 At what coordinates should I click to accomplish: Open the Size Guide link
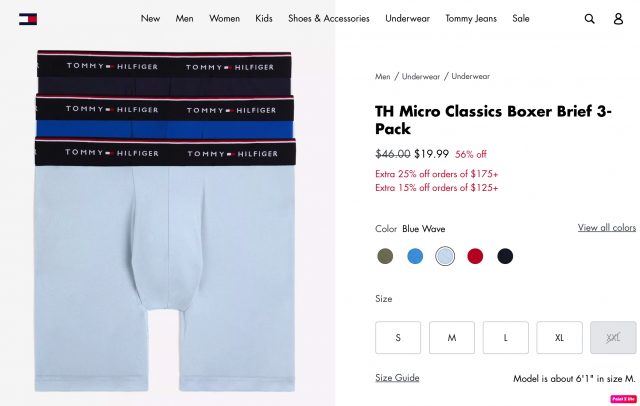[397, 378]
